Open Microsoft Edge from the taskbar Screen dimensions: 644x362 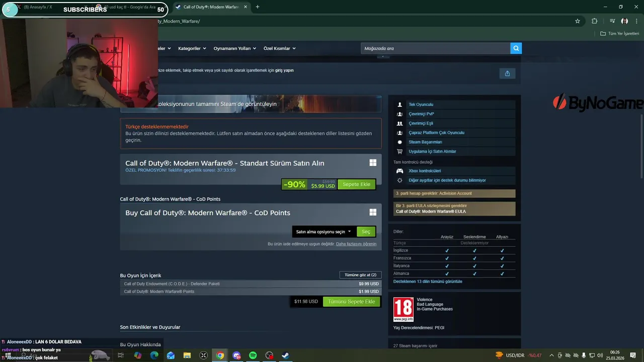(154, 355)
